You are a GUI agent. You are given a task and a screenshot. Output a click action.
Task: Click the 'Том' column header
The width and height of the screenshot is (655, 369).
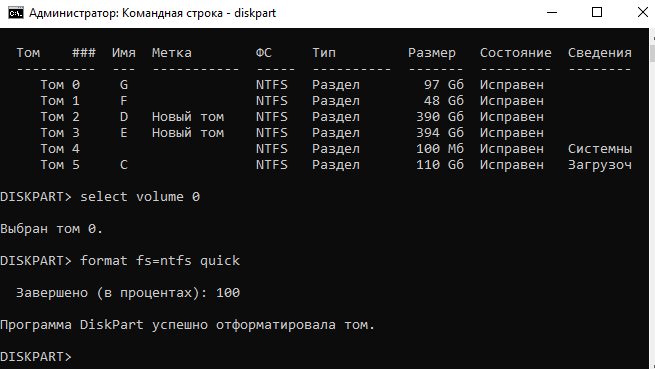click(x=28, y=53)
